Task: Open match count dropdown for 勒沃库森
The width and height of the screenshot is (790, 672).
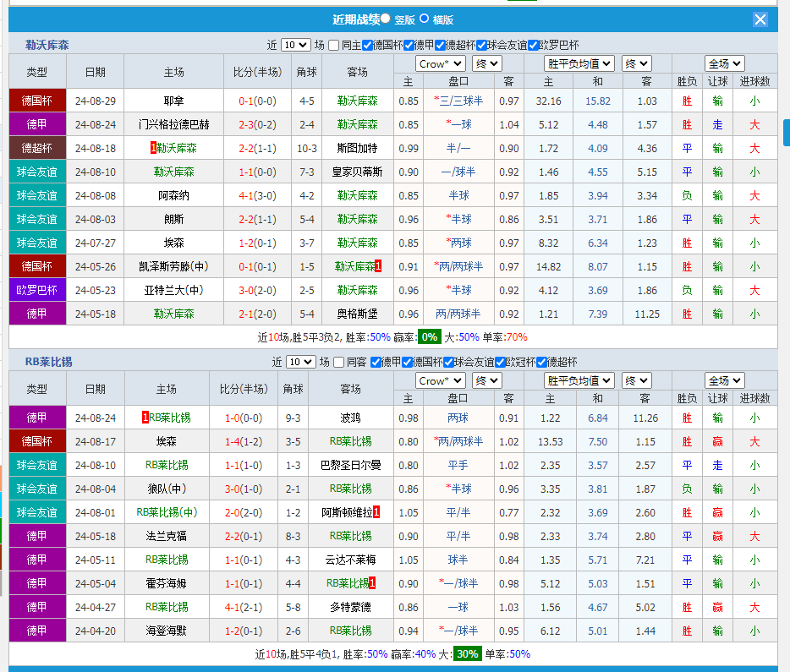Action: [x=295, y=46]
